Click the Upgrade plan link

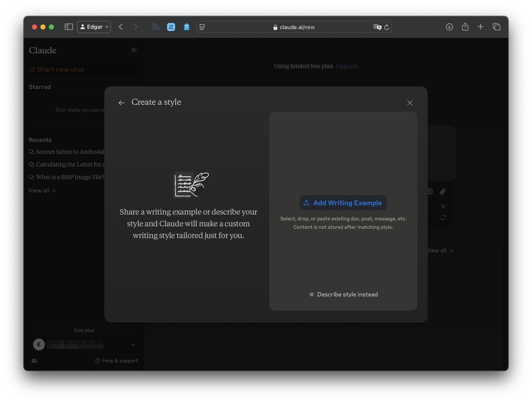(347, 66)
